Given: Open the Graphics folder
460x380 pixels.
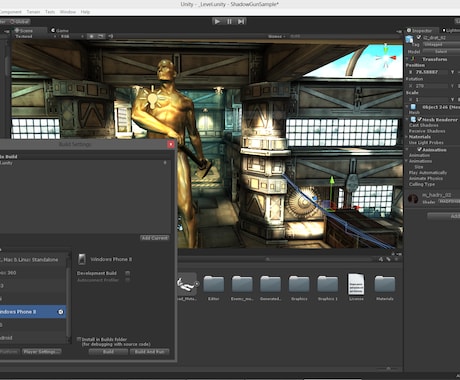Looking at the screenshot, I should point(299,284).
